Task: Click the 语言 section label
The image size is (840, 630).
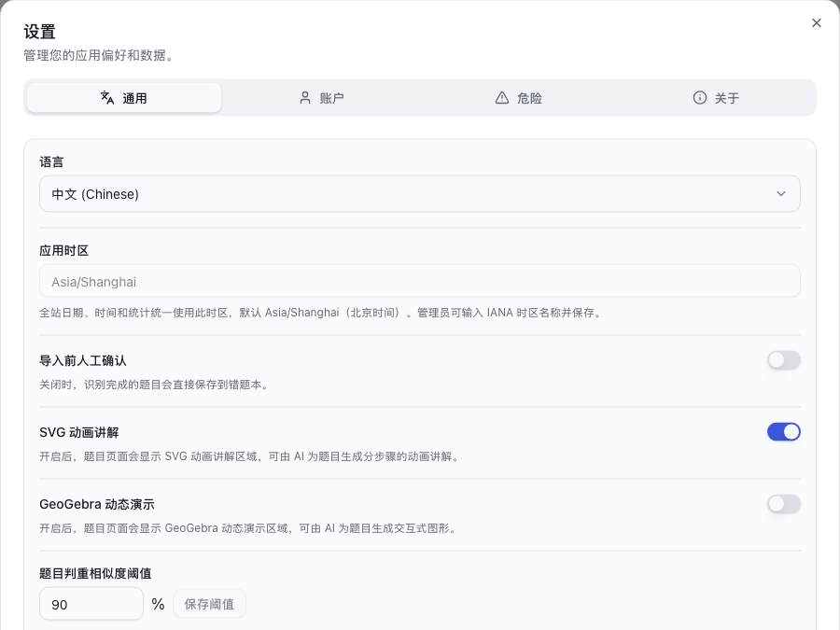Action: click(x=51, y=161)
